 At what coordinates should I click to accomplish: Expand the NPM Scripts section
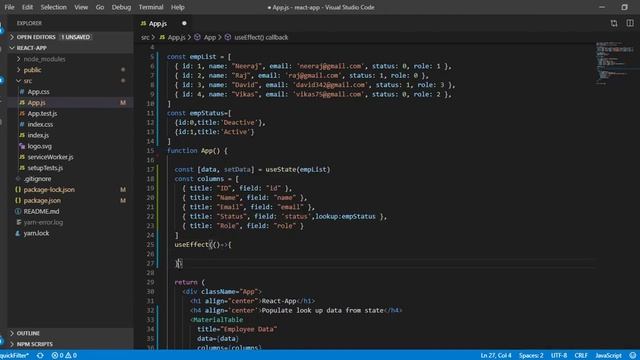70,344
